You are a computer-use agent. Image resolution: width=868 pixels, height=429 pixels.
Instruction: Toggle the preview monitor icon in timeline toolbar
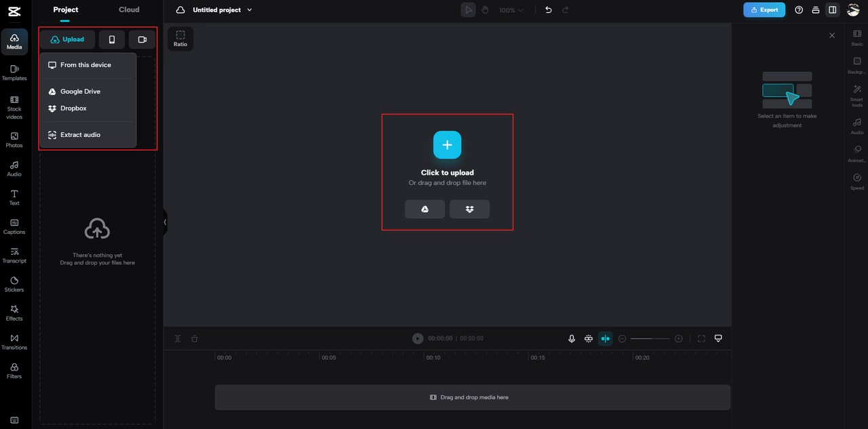(x=718, y=338)
